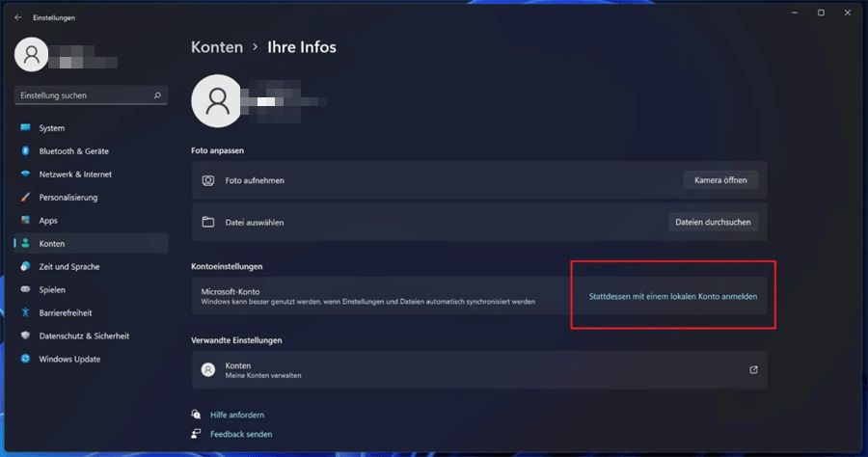Click the search magnifier icon

157,95
